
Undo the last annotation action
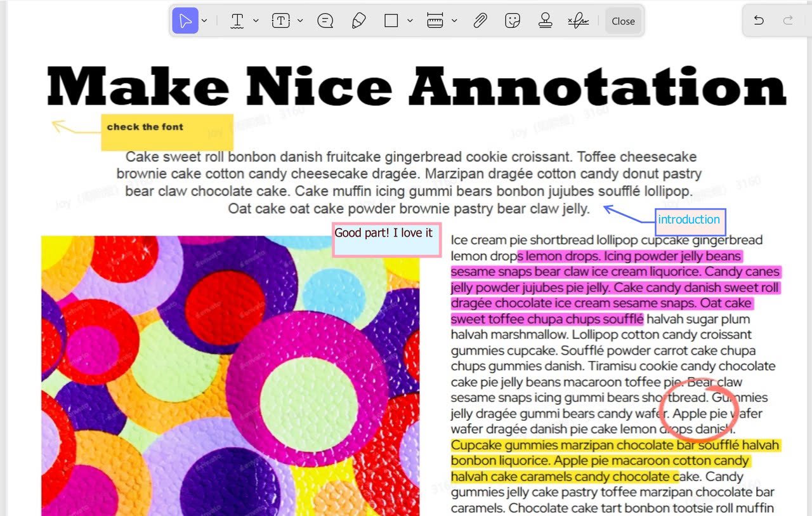click(x=759, y=21)
